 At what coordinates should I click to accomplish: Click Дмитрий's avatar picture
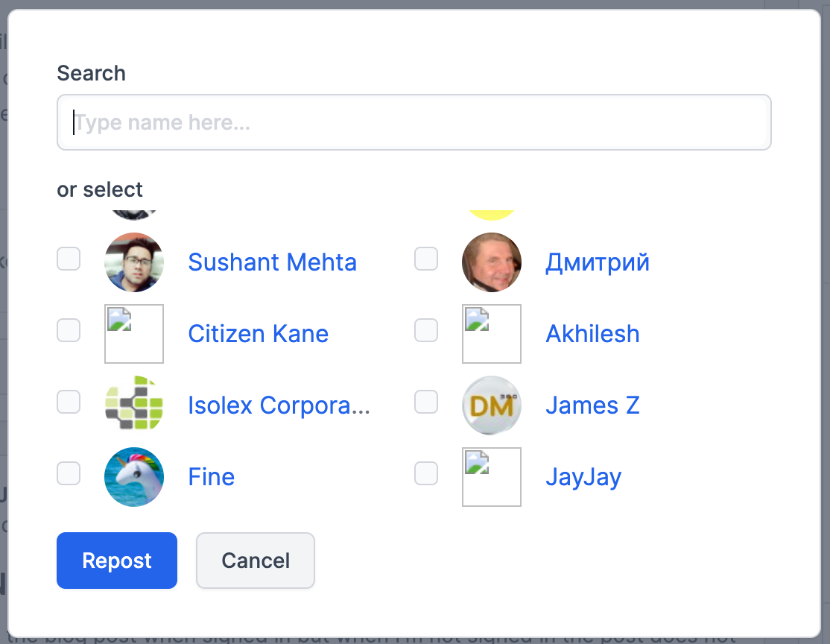point(492,262)
